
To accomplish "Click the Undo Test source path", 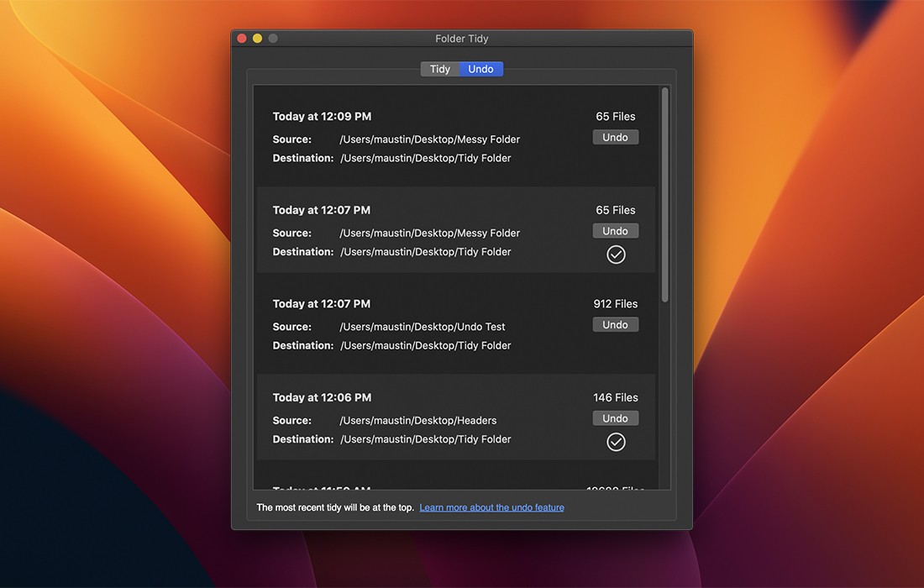I will [422, 327].
